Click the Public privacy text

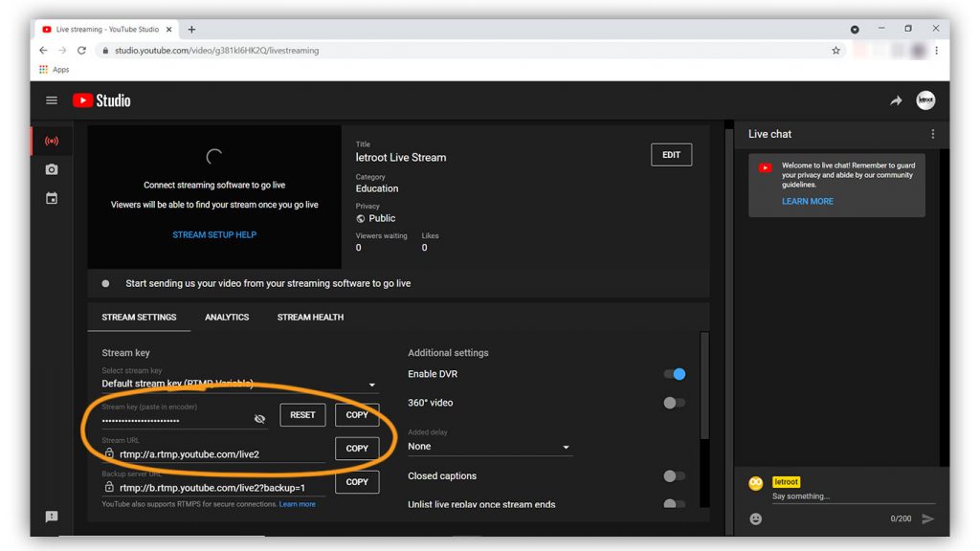(x=382, y=219)
